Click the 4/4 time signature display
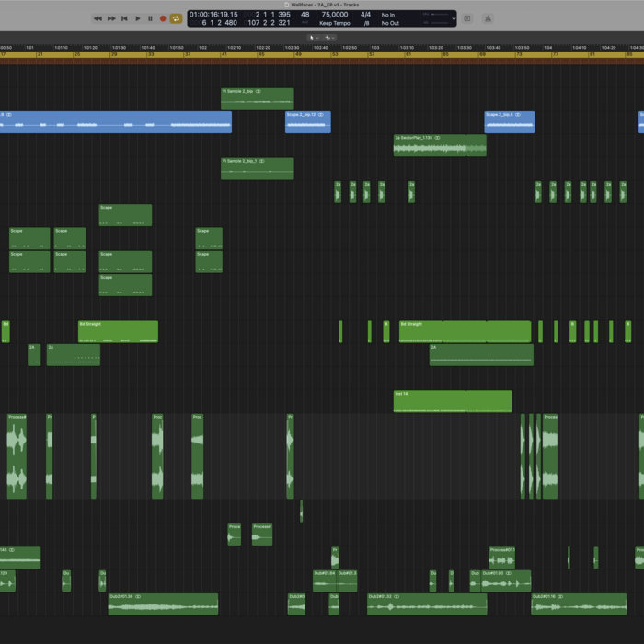644x644 pixels. [x=365, y=15]
